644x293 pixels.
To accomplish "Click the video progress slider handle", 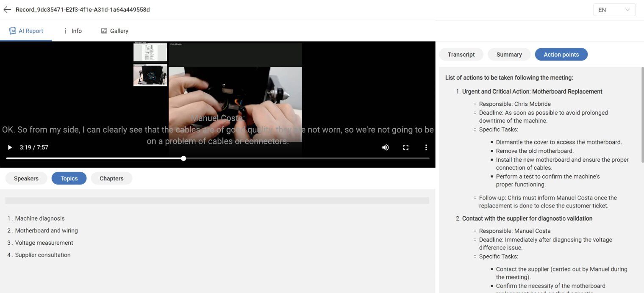I will pyautogui.click(x=183, y=158).
